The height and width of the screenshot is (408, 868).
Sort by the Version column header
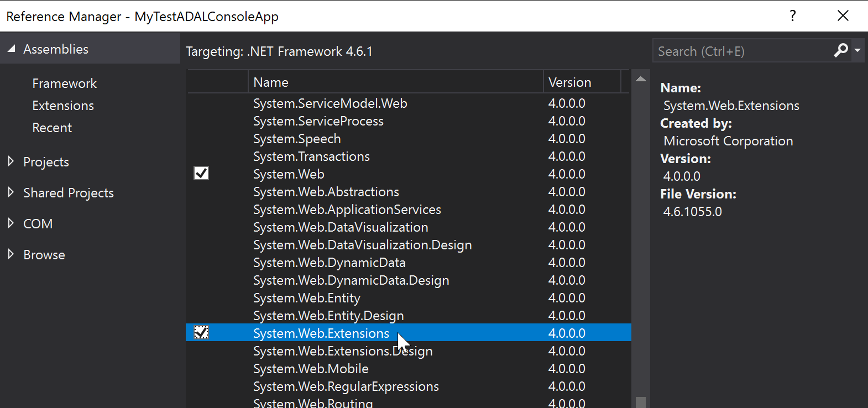coord(582,82)
